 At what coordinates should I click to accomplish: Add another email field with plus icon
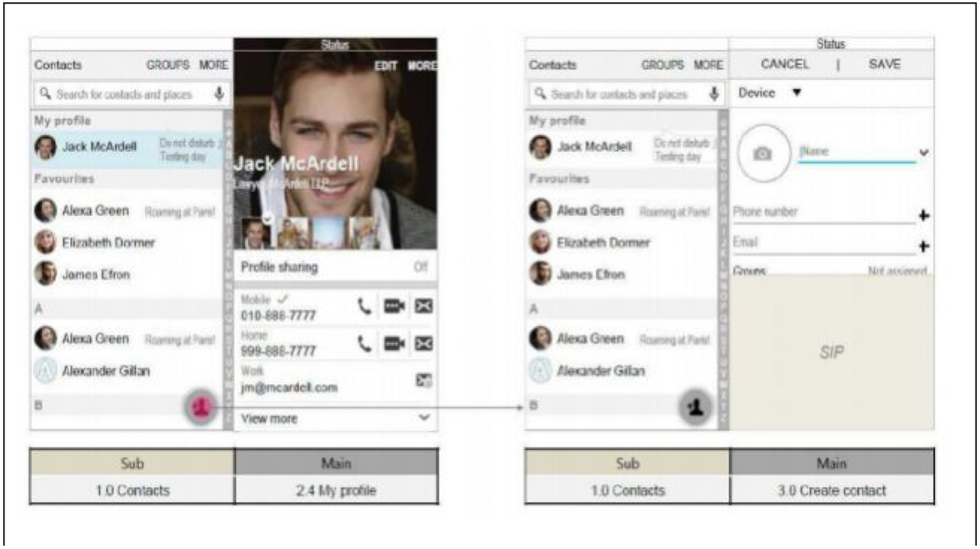click(924, 246)
